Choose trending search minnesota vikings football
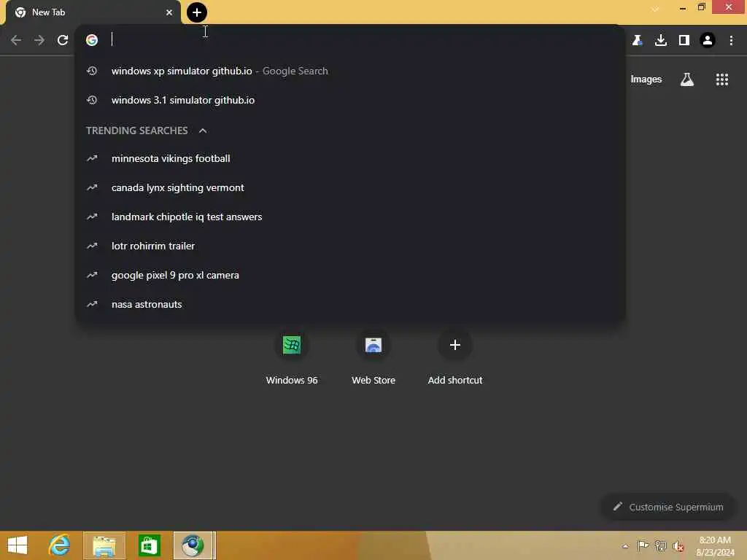Screen dimensions: 747x560 [350, 158]
